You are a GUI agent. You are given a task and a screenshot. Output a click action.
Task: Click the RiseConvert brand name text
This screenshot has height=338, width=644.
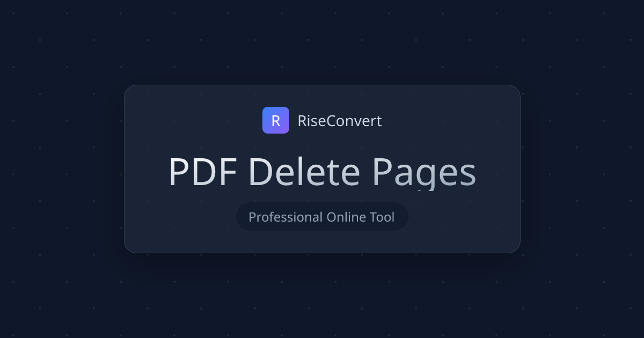pos(340,121)
